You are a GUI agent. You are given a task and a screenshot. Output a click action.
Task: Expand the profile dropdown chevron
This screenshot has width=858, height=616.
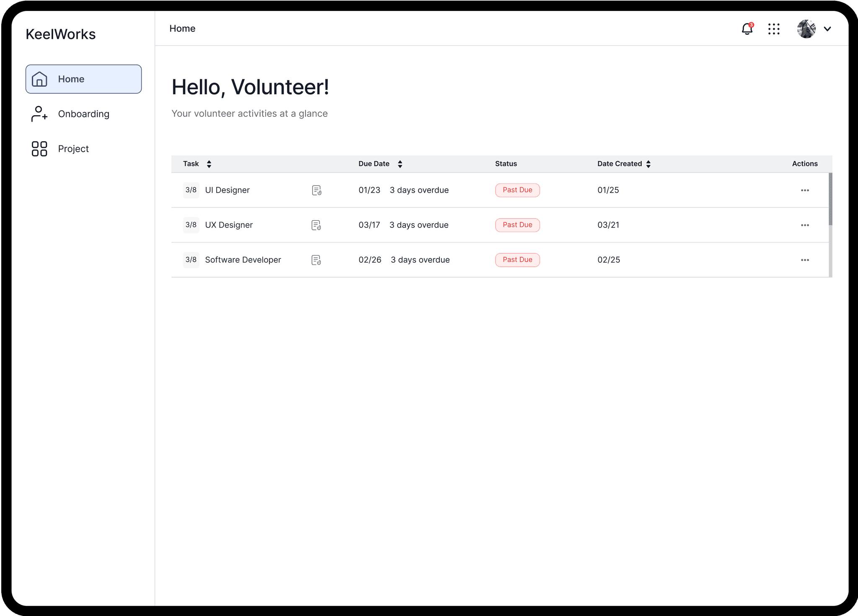coord(827,29)
